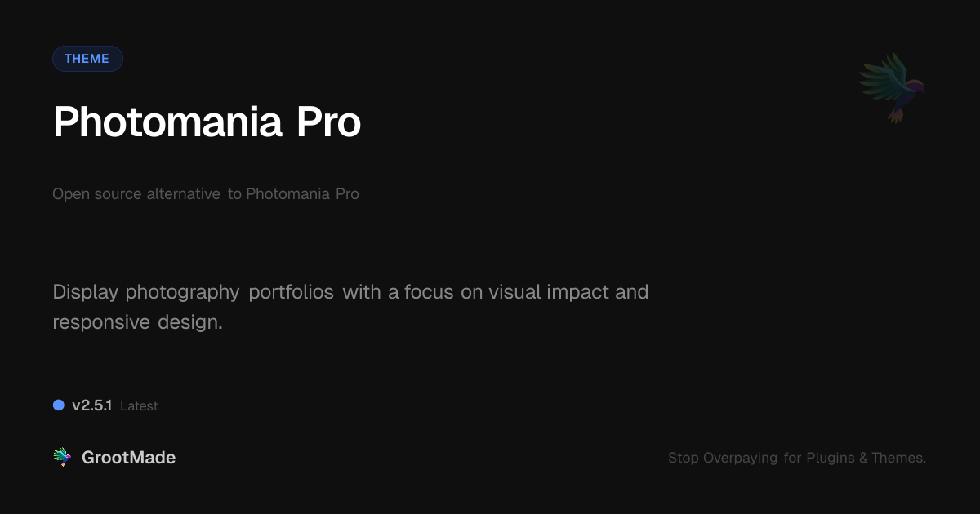This screenshot has width=980, height=514.
Task: Click the 'Open source alternative' phrase
Action: click(136, 194)
